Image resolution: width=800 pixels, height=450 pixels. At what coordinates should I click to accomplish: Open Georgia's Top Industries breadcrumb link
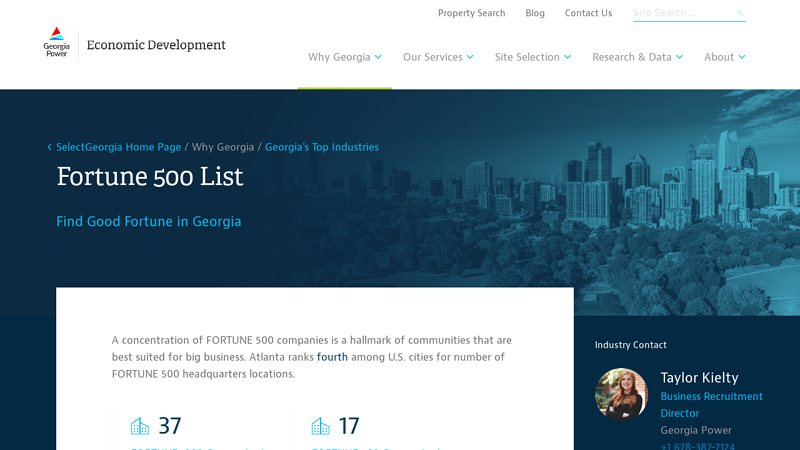pos(321,147)
